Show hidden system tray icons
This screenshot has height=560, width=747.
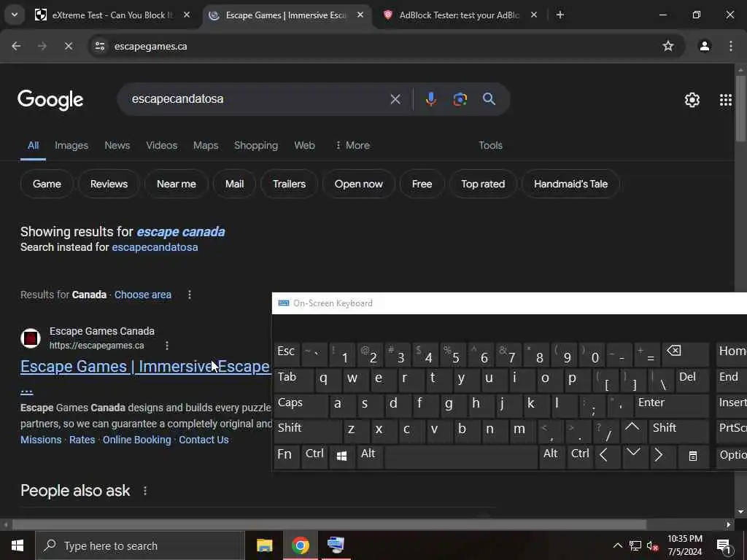617,545
